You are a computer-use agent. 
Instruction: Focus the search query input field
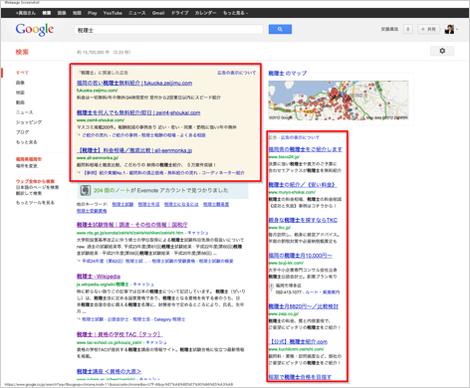[168, 30]
